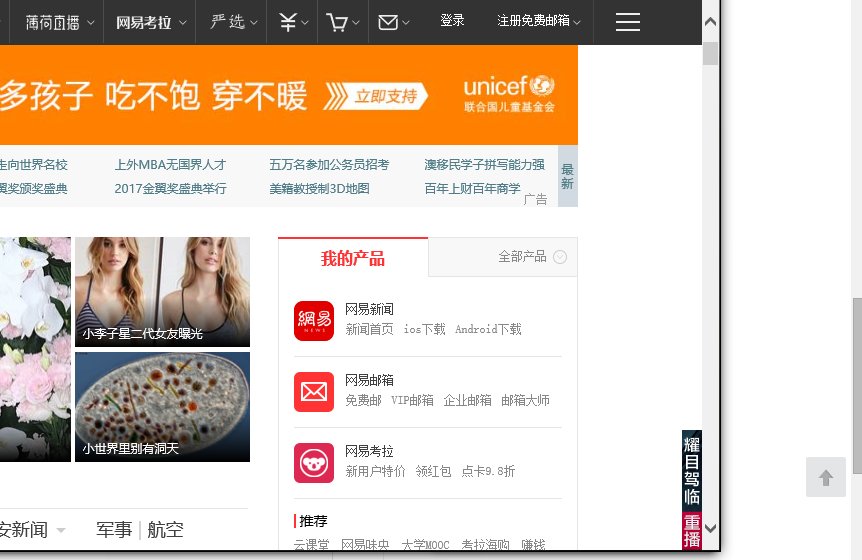
Task: Click the 点卡9.8折 link
Action: click(488, 471)
